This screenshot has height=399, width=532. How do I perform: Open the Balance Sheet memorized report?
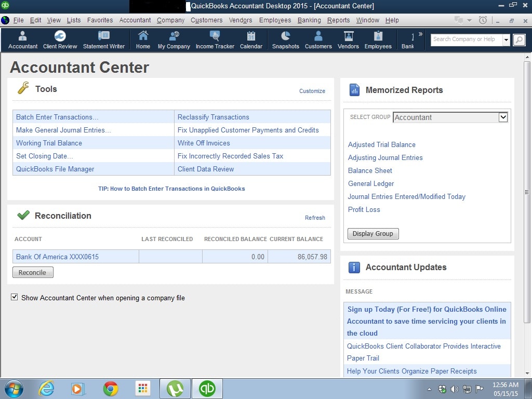click(370, 170)
